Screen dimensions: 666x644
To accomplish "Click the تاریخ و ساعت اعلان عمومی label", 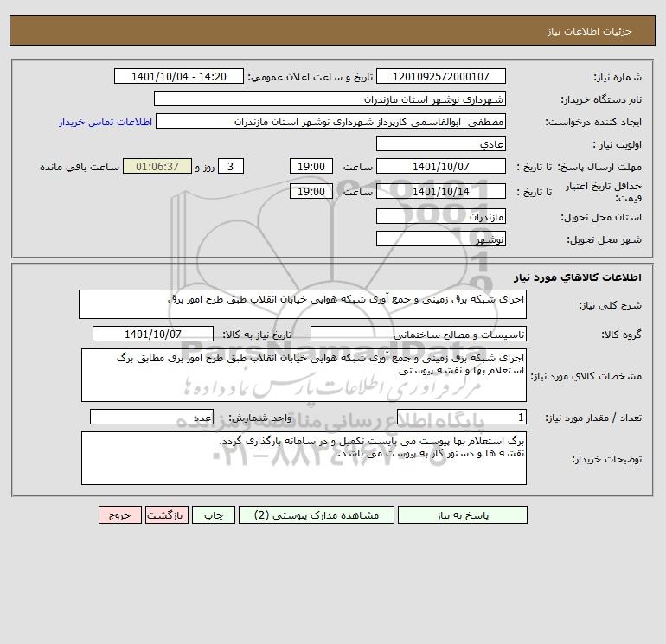I will tap(310, 77).
